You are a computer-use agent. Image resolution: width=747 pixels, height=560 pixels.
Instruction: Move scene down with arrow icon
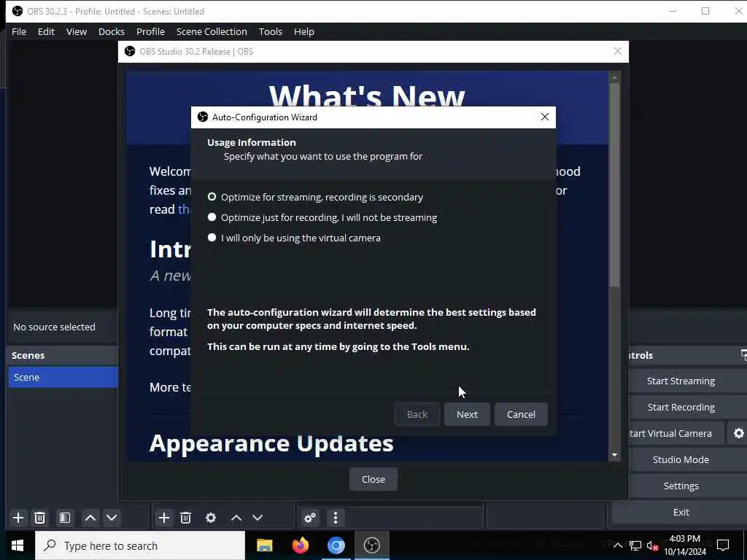tap(112, 518)
